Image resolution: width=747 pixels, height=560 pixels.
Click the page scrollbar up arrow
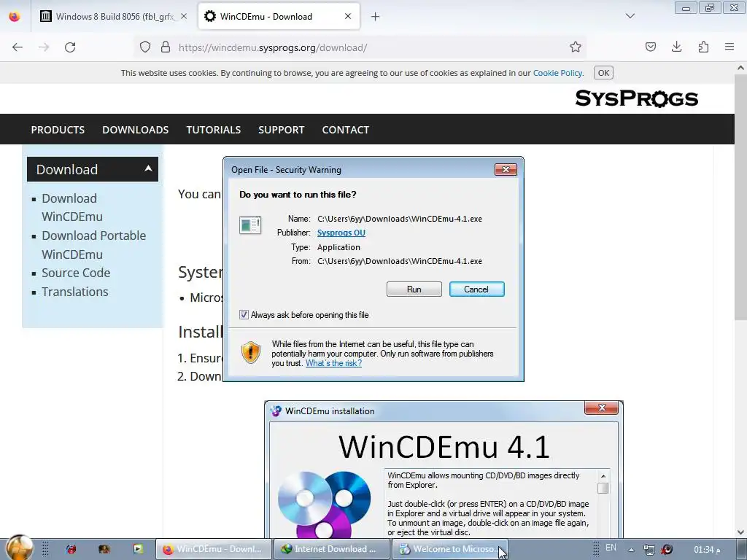point(740,68)
